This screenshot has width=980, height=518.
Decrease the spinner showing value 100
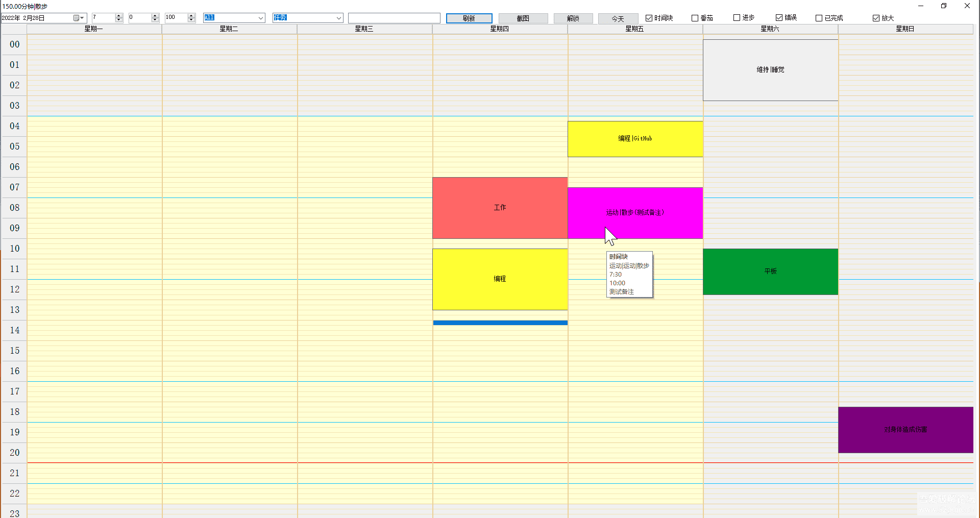[191, 20]
